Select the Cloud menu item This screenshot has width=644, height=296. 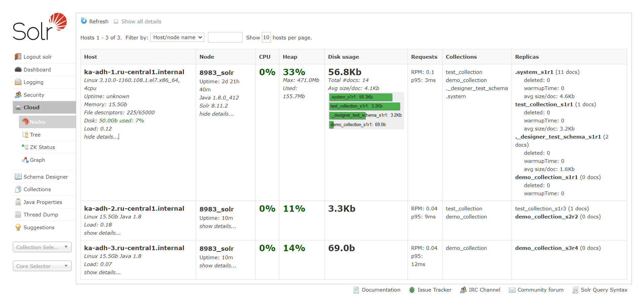pyautogui.click(x=44, y=107)
